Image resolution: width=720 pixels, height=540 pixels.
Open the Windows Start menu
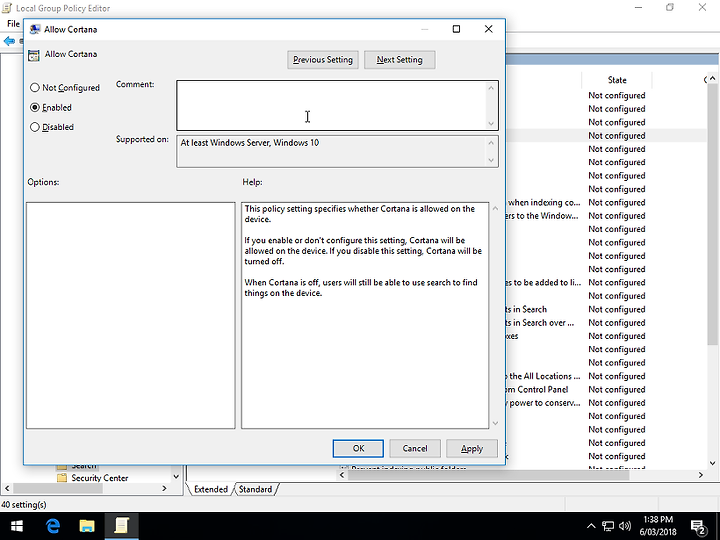[17, 526]
